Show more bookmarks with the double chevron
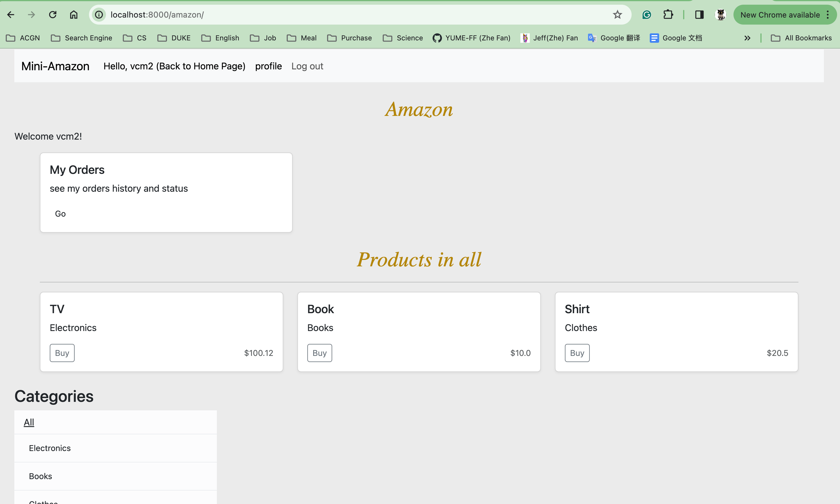The height and width of the screenshot is (504, 840). point(747,38)
